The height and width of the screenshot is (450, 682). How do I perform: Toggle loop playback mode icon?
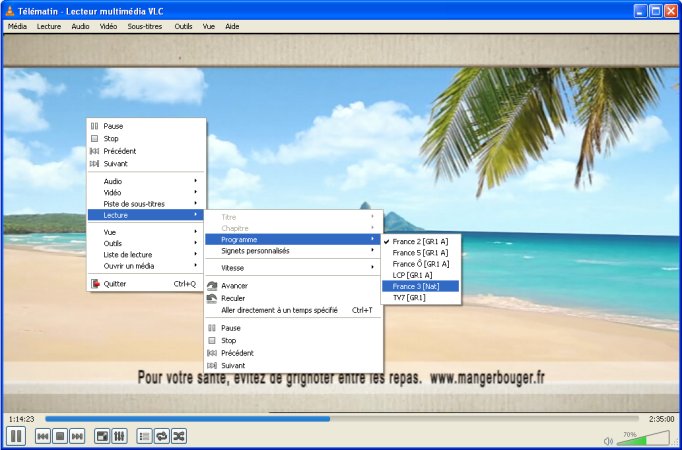point(162,436)
